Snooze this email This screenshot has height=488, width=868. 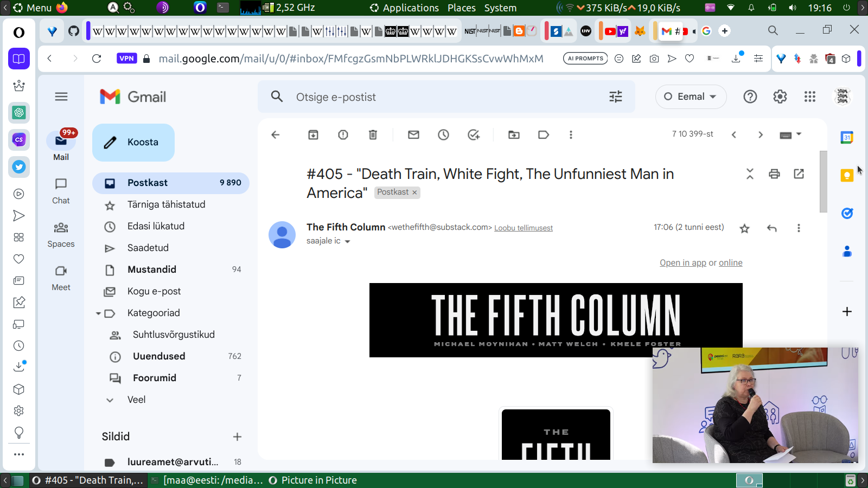pyautogui.click(x=444, y=135)
